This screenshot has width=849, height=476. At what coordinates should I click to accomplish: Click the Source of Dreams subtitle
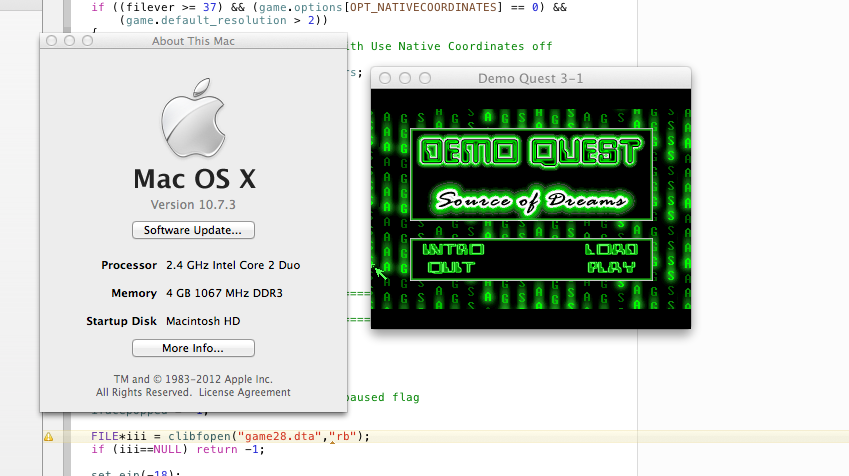click(532, 200)
